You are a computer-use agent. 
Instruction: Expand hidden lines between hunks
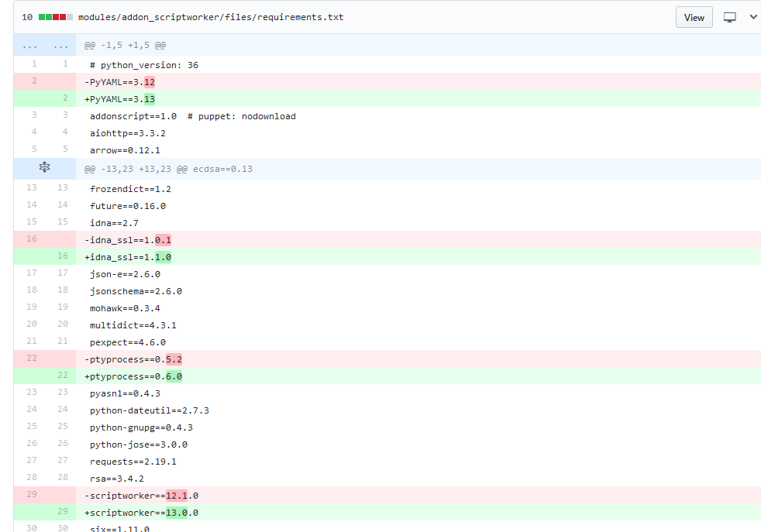(x=45, y=168)
